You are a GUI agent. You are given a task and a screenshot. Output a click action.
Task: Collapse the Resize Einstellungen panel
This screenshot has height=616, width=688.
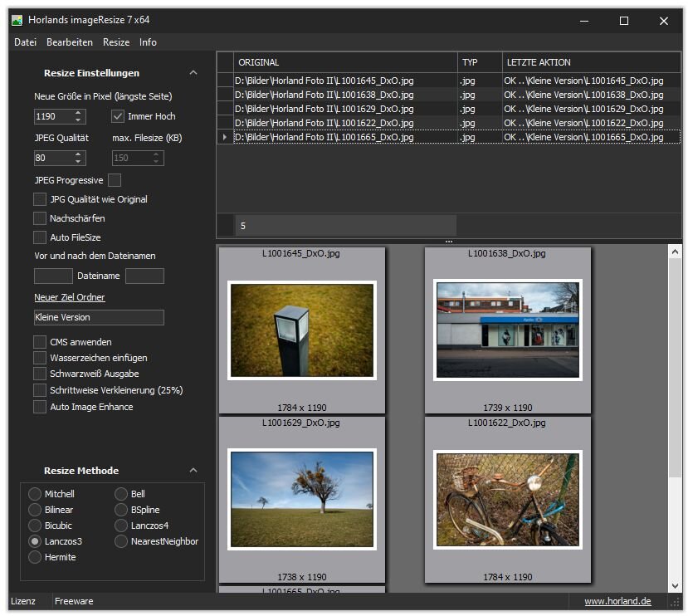coord(193,72)
